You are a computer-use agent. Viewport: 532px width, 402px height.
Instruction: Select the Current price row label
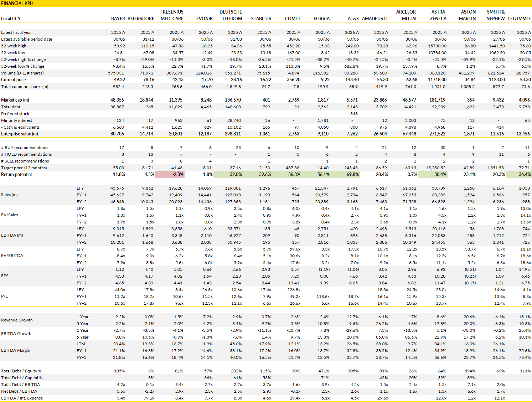pos(13,80)
